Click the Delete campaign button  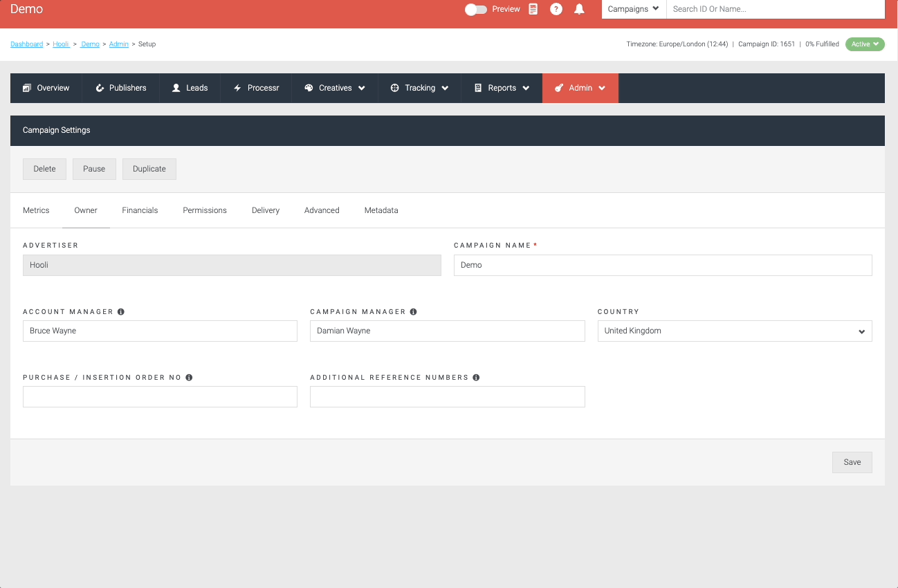44,169
